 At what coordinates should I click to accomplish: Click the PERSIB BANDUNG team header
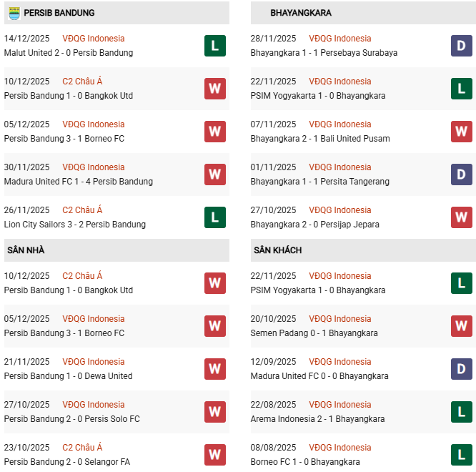click(x=59, y=13)
